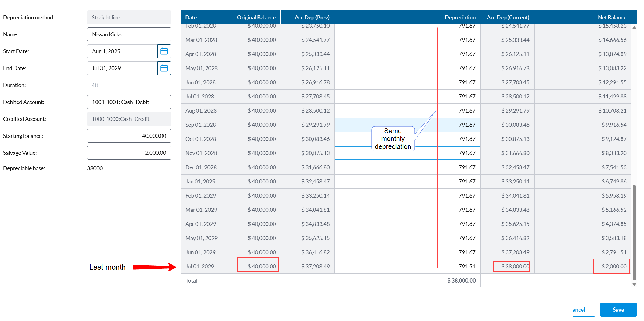Select the Nov 01, 2028 depreciation cell
The image size is (644, 321).
[x=407, y=153]
